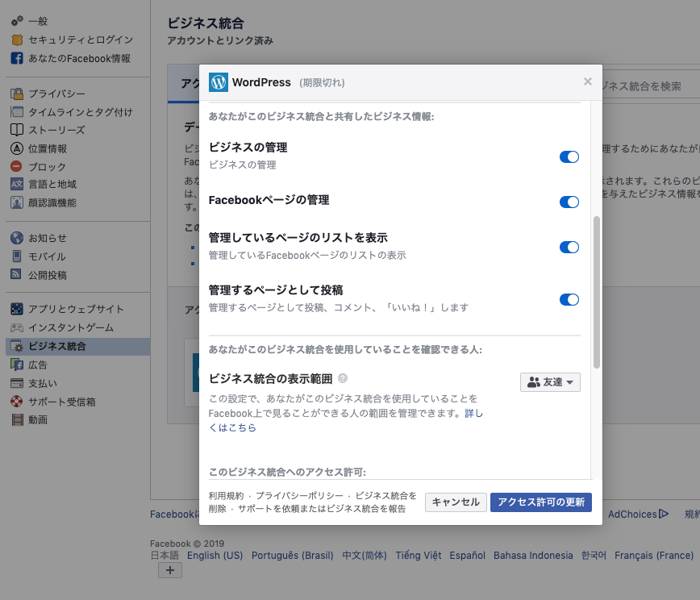The height and width of the screenshot is (600, 700).
Task: Open 一般 settings in the sidebar
Action: coord(38,21)
